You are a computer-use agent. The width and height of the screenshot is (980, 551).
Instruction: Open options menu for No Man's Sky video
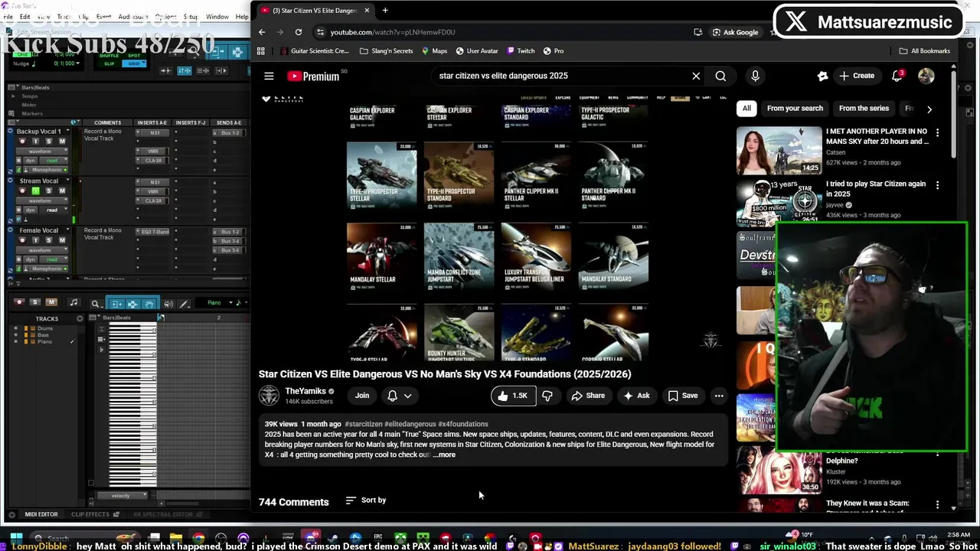click(938, 132)
